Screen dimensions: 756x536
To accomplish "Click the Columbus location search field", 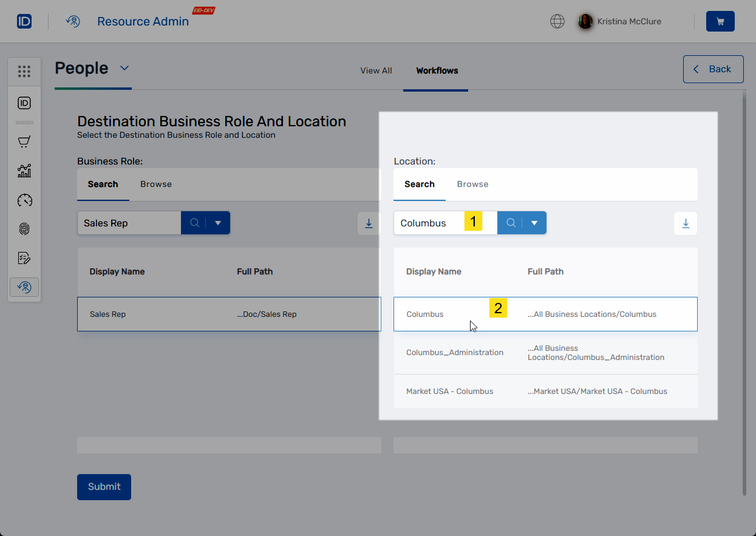I will [x=431, y=223].
